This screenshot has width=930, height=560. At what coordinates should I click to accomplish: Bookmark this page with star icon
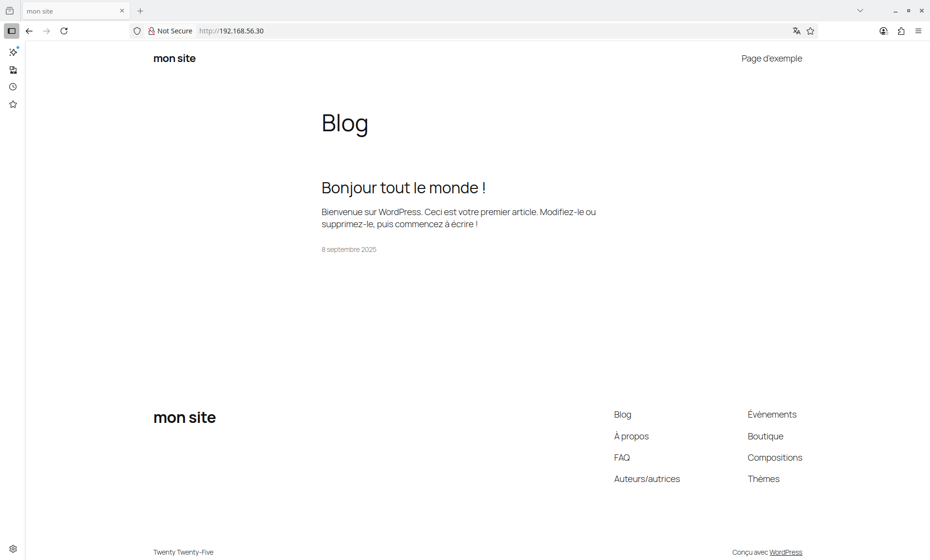tap(810, 31)
